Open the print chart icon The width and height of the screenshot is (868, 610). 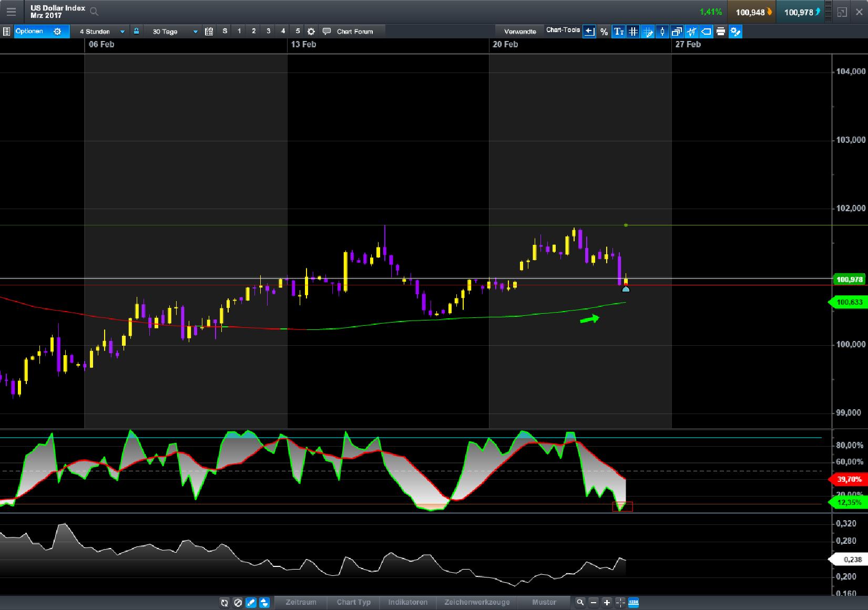(720, 32)
